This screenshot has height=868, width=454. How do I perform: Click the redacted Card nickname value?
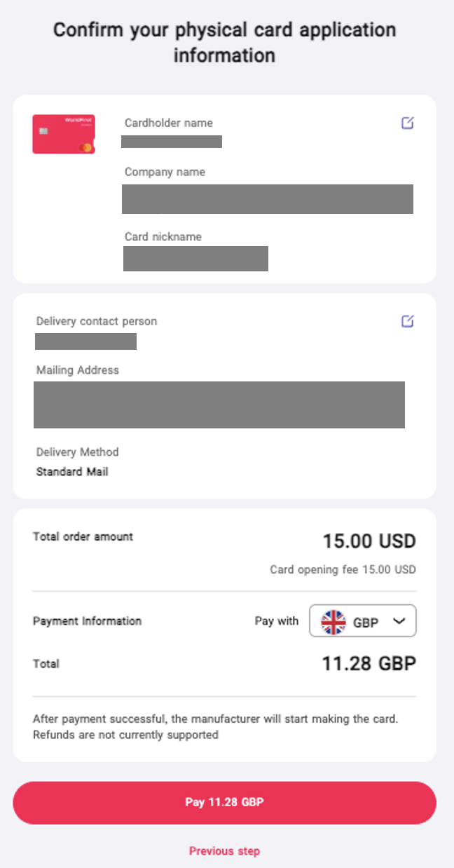click(x=195, y=259)
